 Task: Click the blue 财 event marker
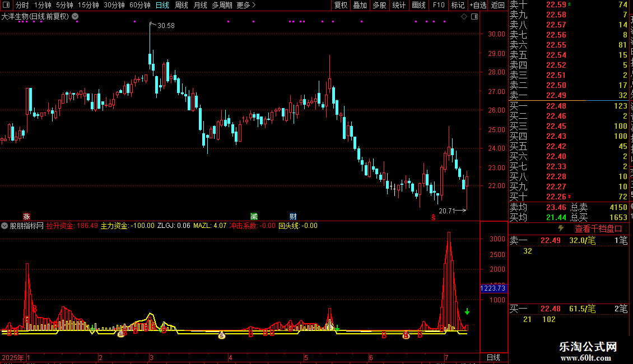293,217
